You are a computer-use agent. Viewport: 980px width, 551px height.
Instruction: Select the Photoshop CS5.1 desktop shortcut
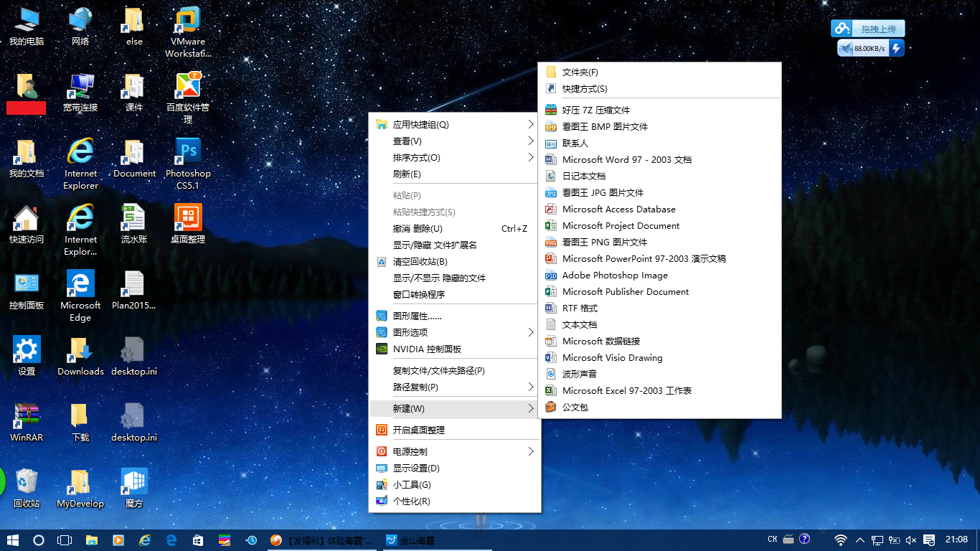[188, 164]
